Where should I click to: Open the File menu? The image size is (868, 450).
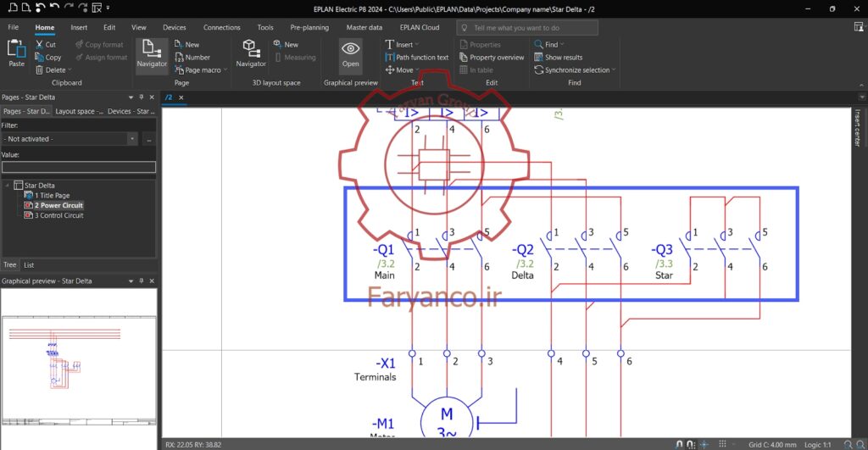click(14, 27)
